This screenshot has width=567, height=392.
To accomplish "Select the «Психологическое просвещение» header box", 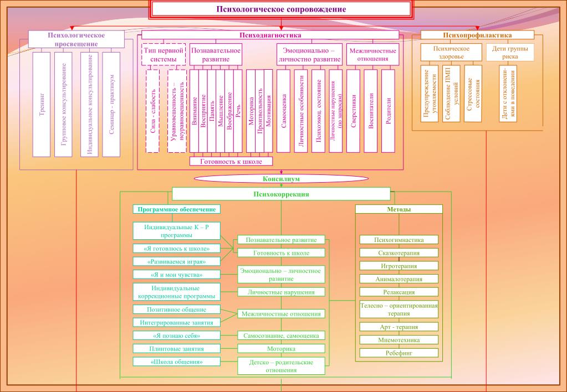I will [x=76, y=39].
